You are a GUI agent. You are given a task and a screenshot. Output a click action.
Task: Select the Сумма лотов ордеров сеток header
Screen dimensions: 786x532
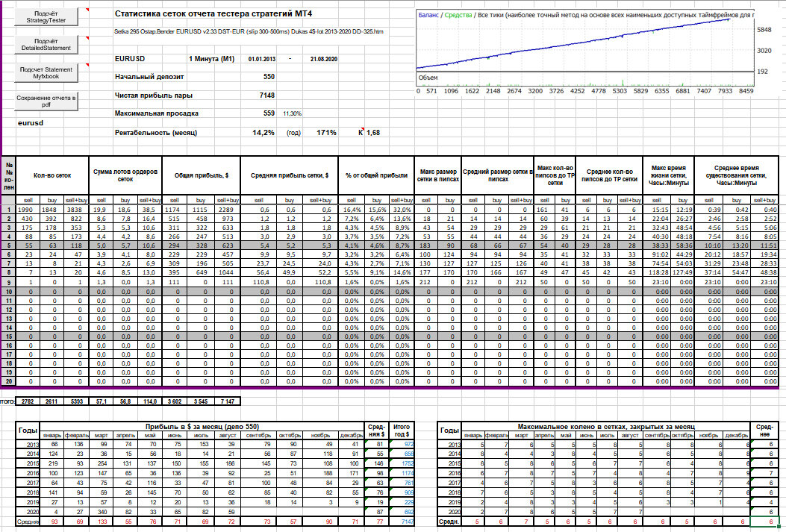[x=125, y=175]
